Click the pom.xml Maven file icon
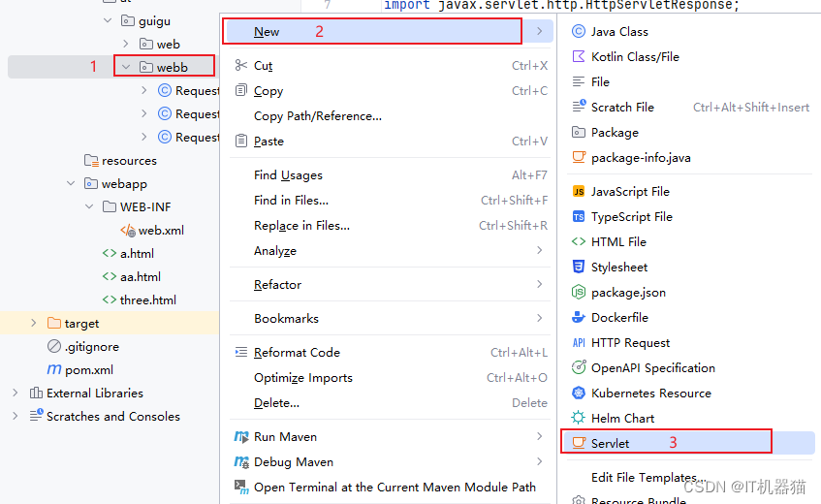This screenshot has width=821, height=504. pos(54,369)
